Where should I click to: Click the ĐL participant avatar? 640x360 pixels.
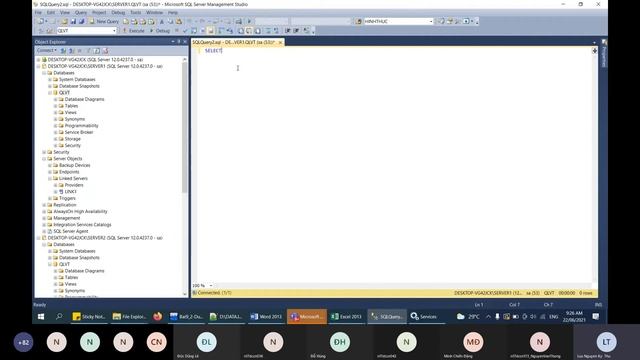tap(207, 342)
